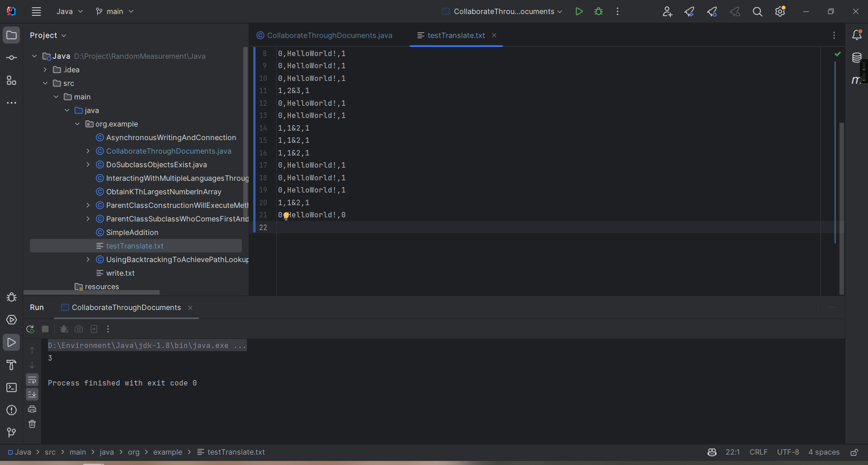
Task: Close CollaborateThroughDocuments run tab
Action: [190, 308]
